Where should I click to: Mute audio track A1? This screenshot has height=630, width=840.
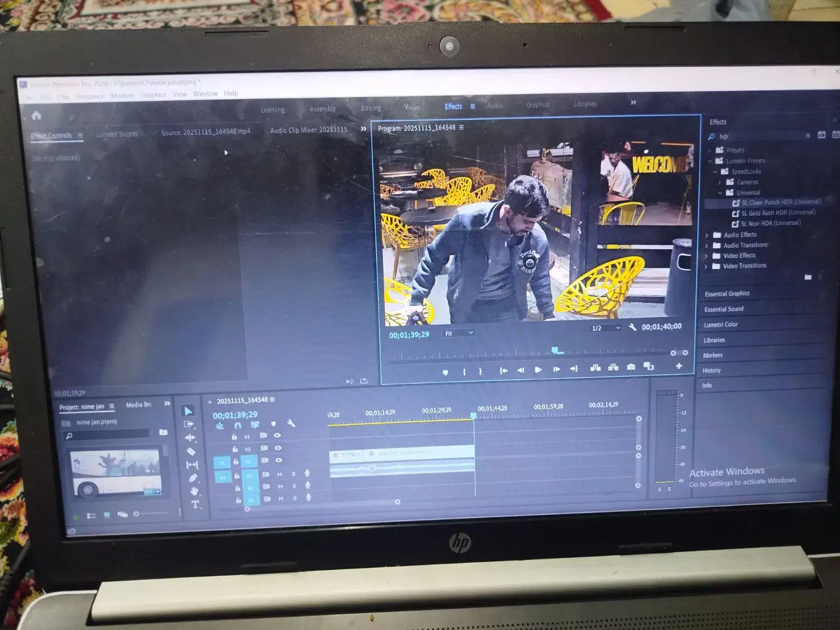point(279,474)
